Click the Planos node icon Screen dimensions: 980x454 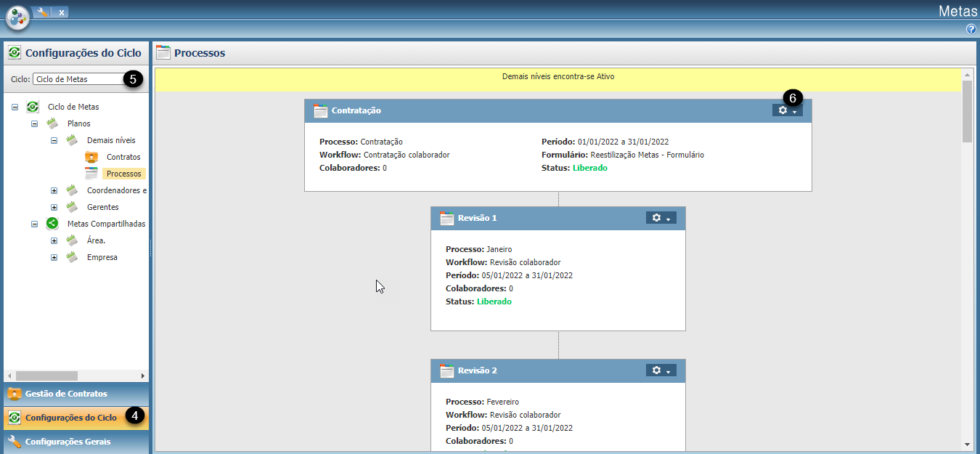52,123
